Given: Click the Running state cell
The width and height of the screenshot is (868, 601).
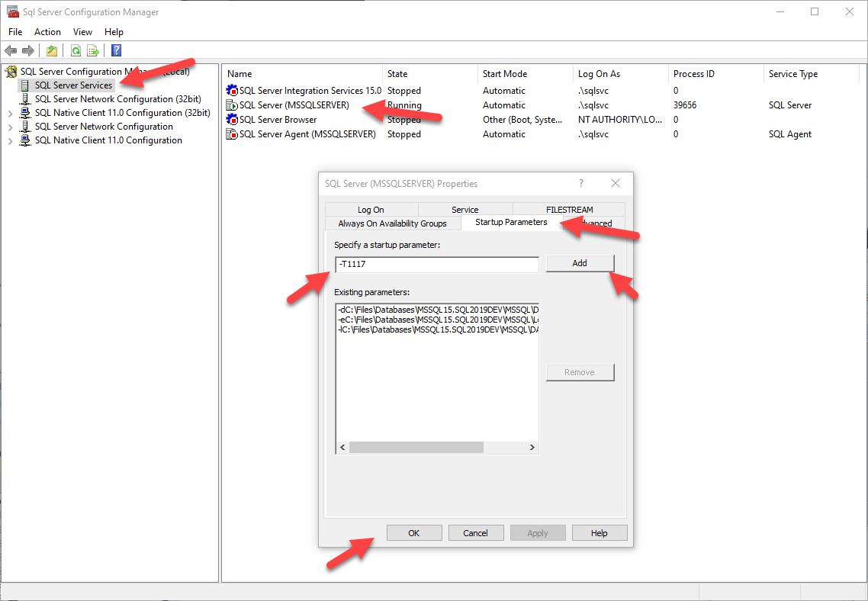Looking at the screenshot, I should (x=404, y=105).
